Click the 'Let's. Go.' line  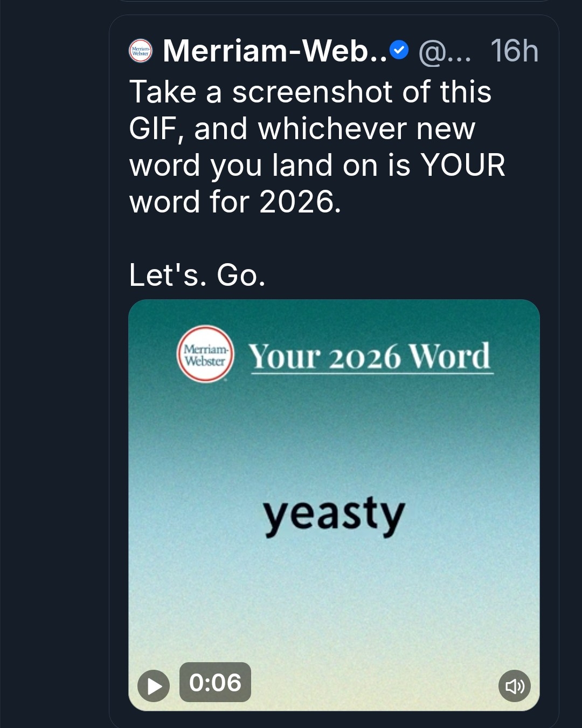[197, 275]
